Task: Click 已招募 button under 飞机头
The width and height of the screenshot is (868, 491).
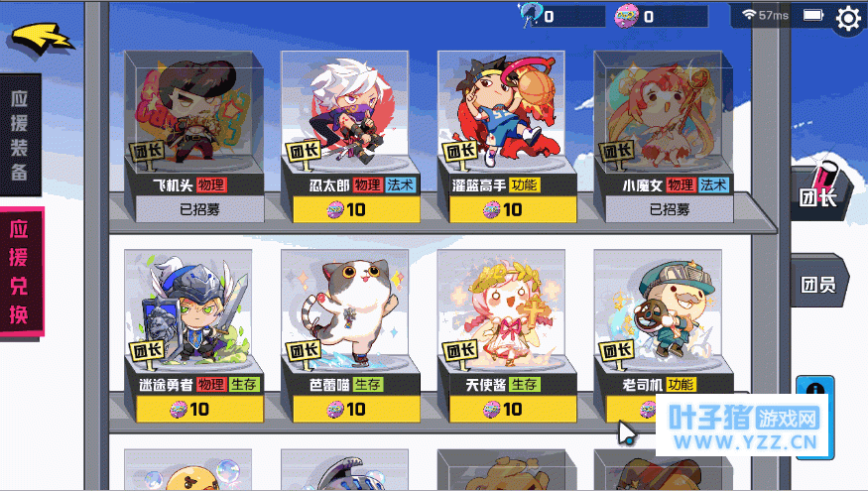Action: pyautogui.click(x=199, y=210)
